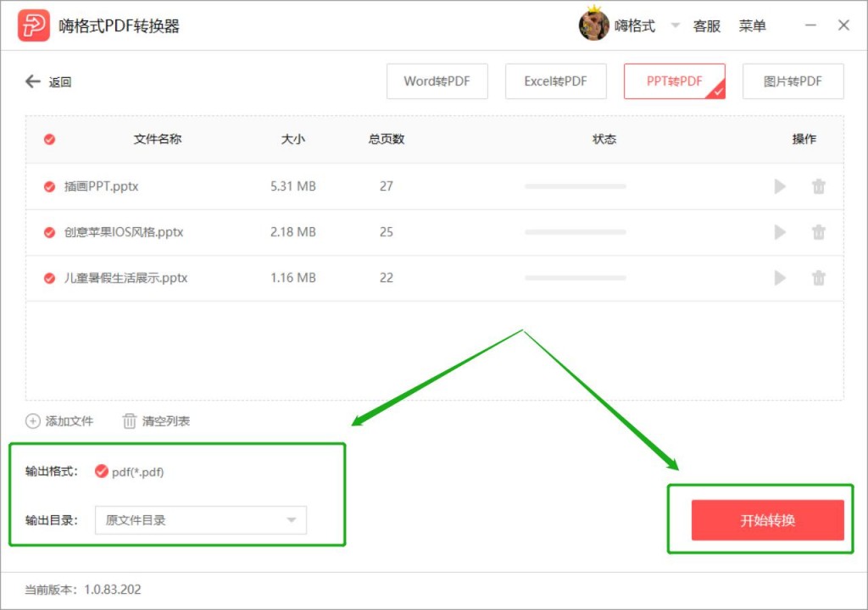Select the file name 儿童暑假生活展示.pptx
Screen dimensions: 868x610
tap(125, 278)
